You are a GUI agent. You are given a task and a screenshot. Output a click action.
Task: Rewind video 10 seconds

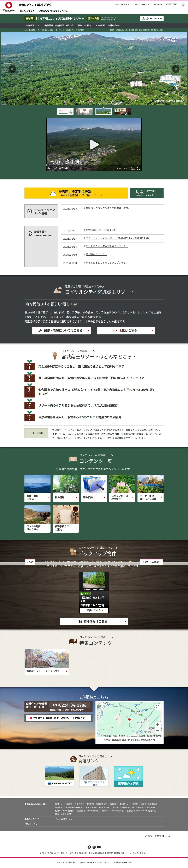[x=55, y=168]
